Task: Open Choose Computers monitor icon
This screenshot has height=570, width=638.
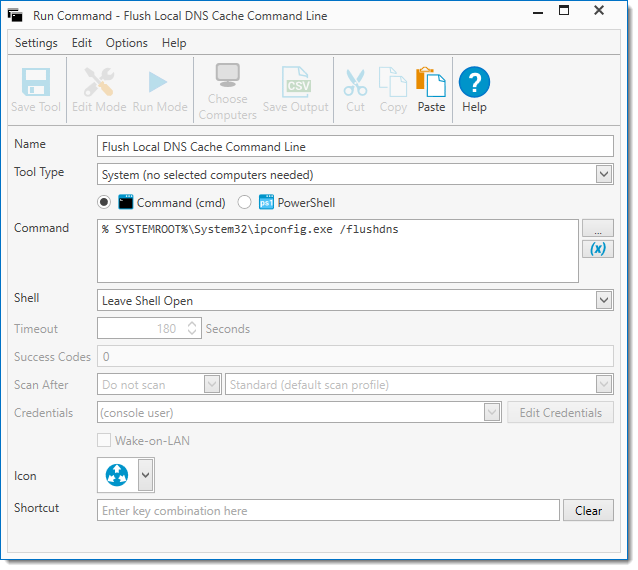Action: click(227, 75)
